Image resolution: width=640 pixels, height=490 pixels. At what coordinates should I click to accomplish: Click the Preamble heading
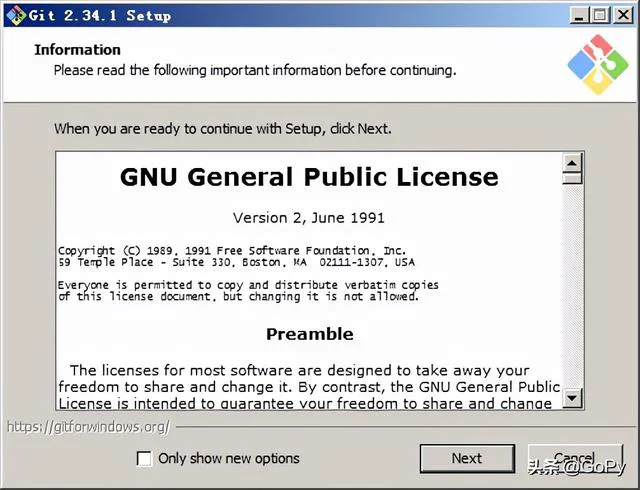coord(310,334)
